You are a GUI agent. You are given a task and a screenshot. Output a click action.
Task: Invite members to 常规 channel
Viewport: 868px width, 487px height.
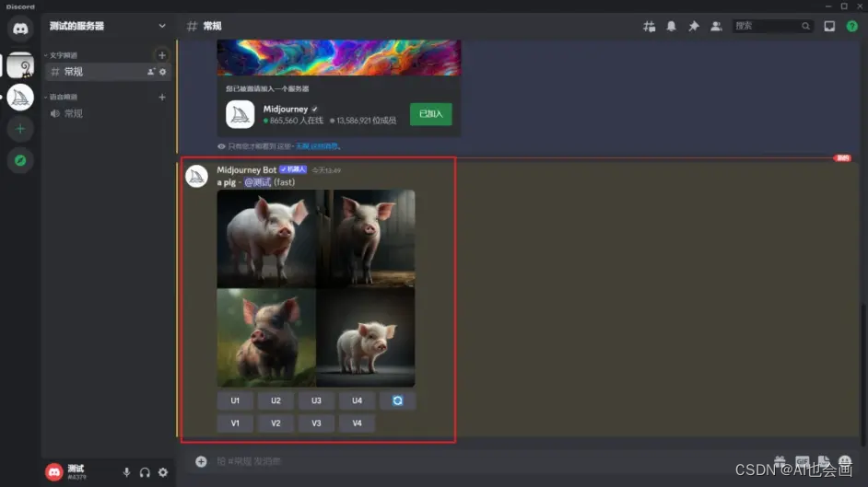pos(150,72)
